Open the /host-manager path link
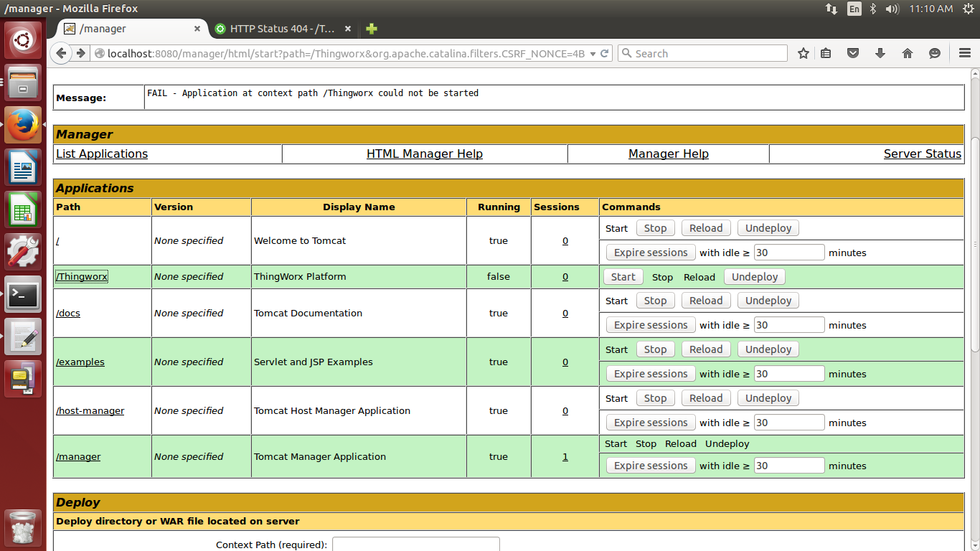 (x=90, y=410)
